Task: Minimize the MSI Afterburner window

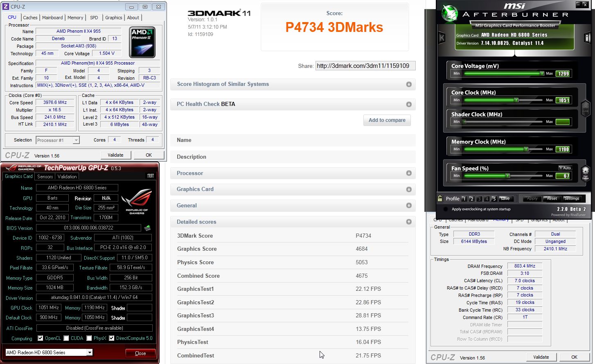Action: tap(578, 5)
